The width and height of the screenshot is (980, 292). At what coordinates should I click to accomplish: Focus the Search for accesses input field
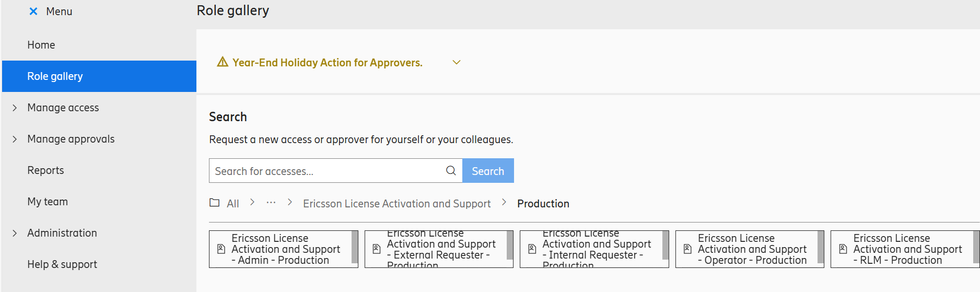pyautogui.click(x=326, y=171)
